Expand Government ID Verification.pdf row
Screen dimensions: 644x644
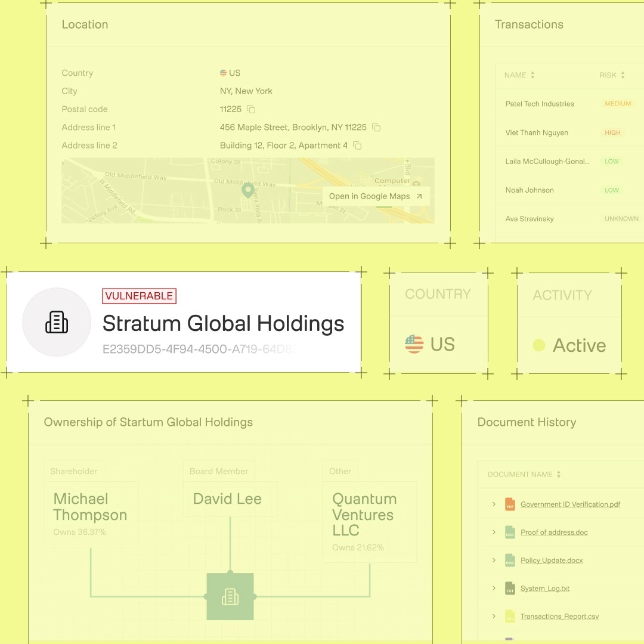(494, 504)
